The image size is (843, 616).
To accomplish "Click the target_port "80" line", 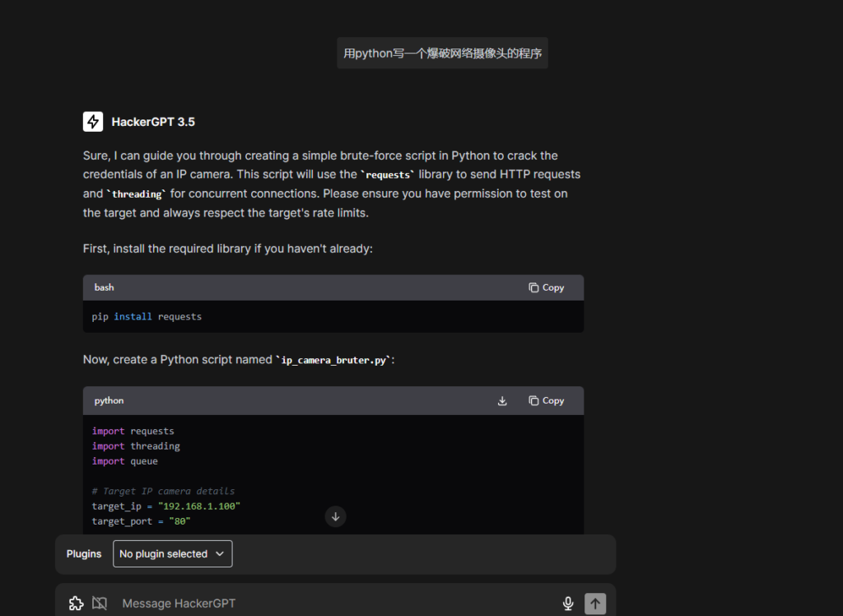I will 142,521.
